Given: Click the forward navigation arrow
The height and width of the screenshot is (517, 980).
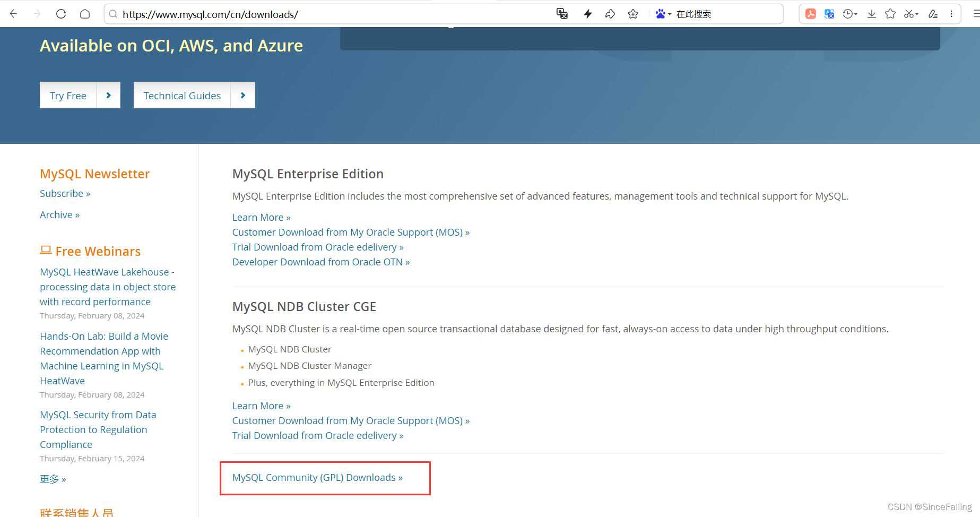Looking at the screenshot, I should pos(37,14).
